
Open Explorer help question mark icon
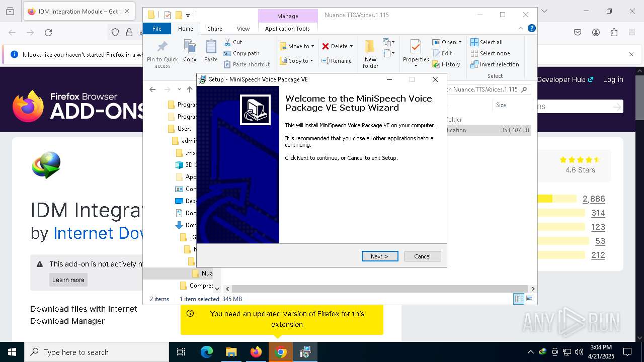point(531,29)
